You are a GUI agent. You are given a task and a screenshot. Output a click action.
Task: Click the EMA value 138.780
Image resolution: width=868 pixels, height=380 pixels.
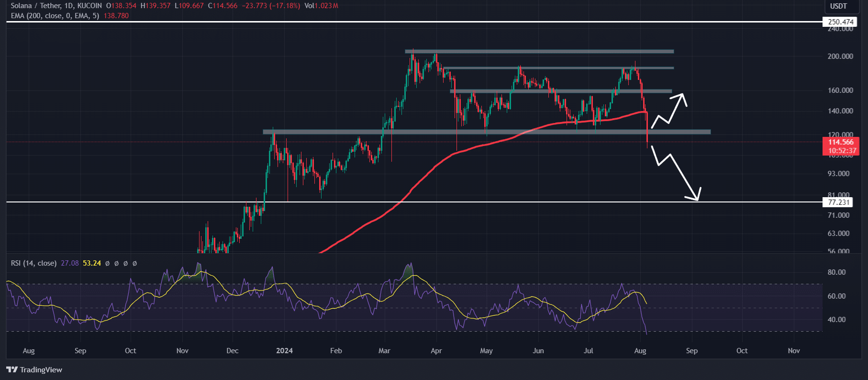click(x=116, y=15)
